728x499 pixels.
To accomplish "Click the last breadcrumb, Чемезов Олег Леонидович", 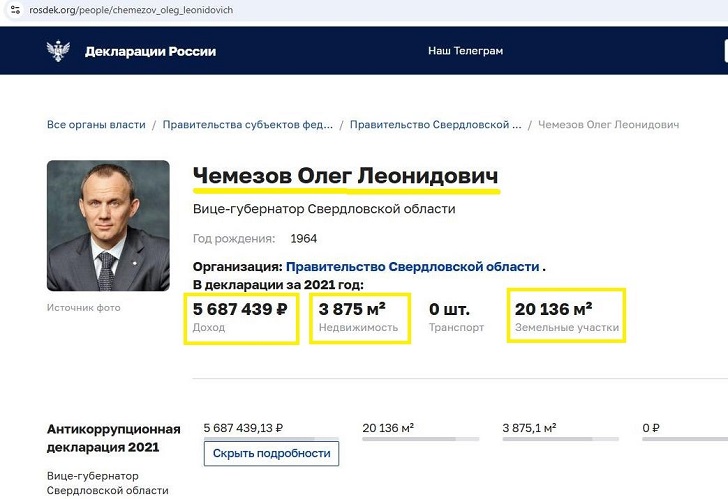I will pos(608,125).
